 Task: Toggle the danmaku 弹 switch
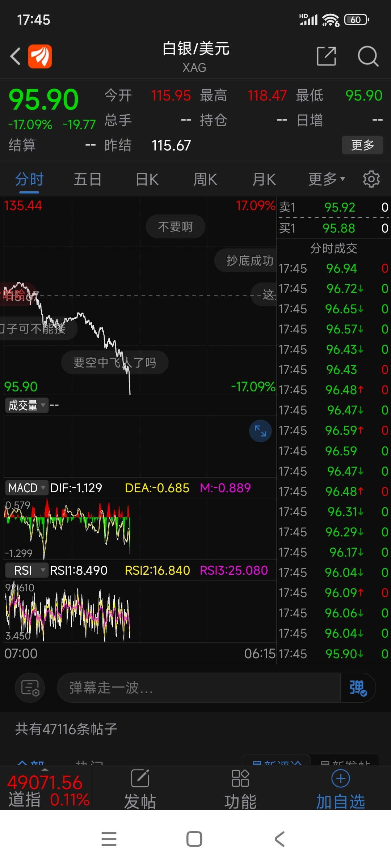(x=358, y=688)
